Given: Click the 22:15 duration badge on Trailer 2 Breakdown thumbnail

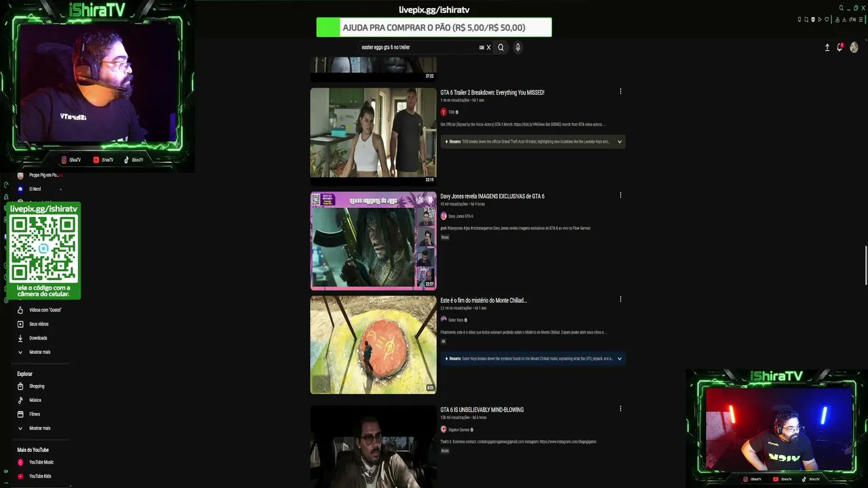Looking at the screenshot, I should 429,180.
